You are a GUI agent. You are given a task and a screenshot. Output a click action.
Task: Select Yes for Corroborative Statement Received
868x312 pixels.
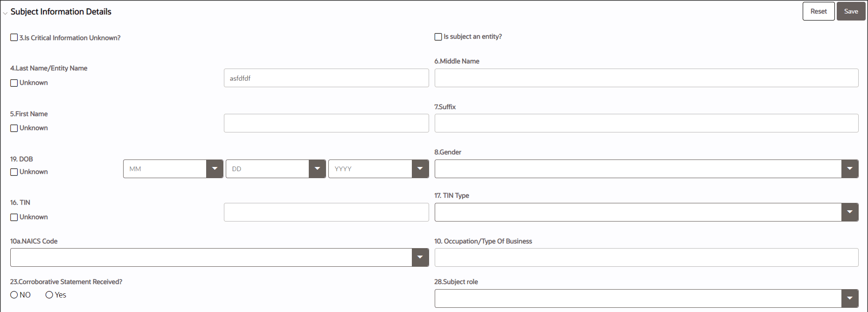point(49,295)
